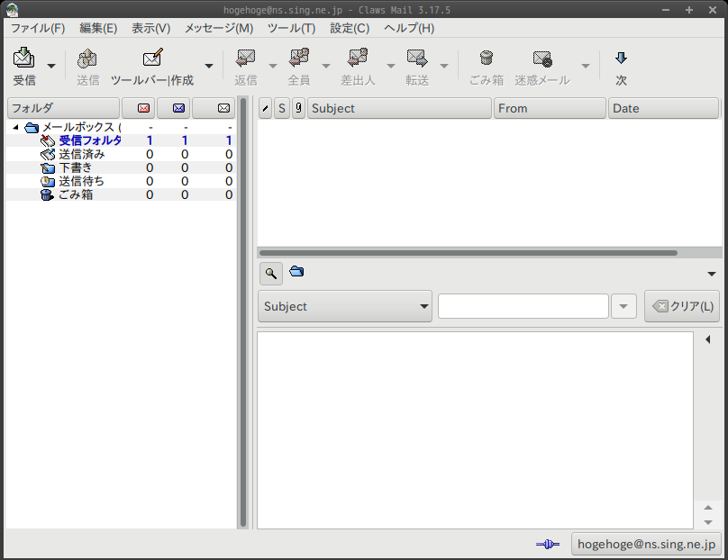Click the quick search text field
This screenshot has width=728, height=560.
[x=523, y=306]
